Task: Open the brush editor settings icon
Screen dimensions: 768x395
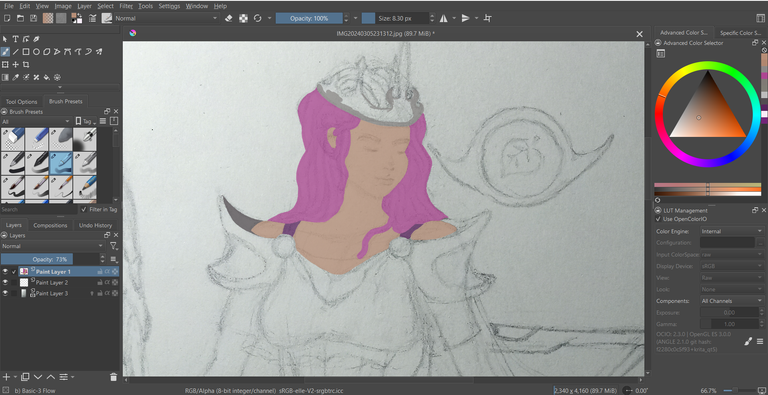Action: click(93, 18)
